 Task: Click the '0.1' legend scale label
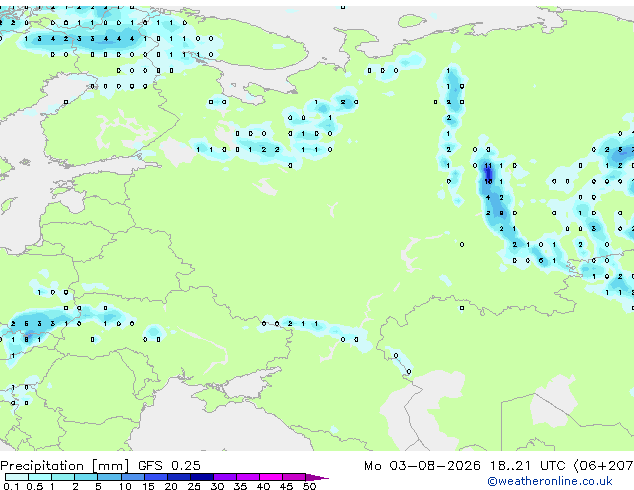11,486
